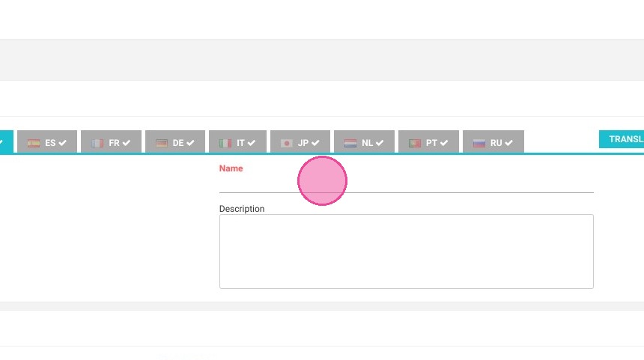Switch to the PT language tab

tap(428, 141)
